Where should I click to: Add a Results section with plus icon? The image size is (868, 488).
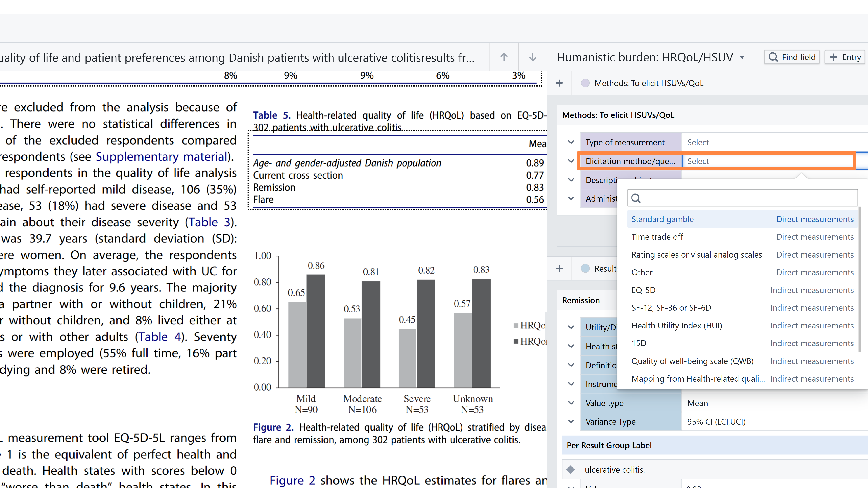(x=559, y=268)
